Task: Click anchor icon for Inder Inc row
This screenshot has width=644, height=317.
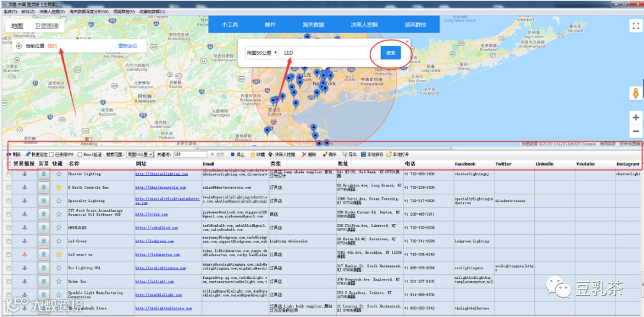Action: coord(24,281)
